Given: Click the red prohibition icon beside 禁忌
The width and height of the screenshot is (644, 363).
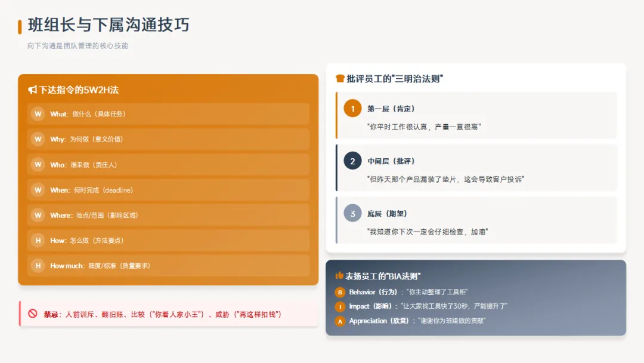Looking at the screenshot, I should [33, 313].
